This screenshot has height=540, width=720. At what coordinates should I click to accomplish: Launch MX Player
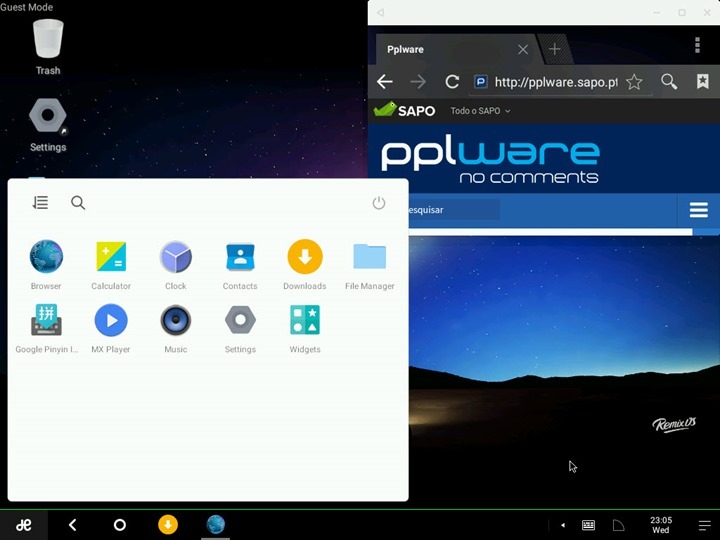(111, 328)
